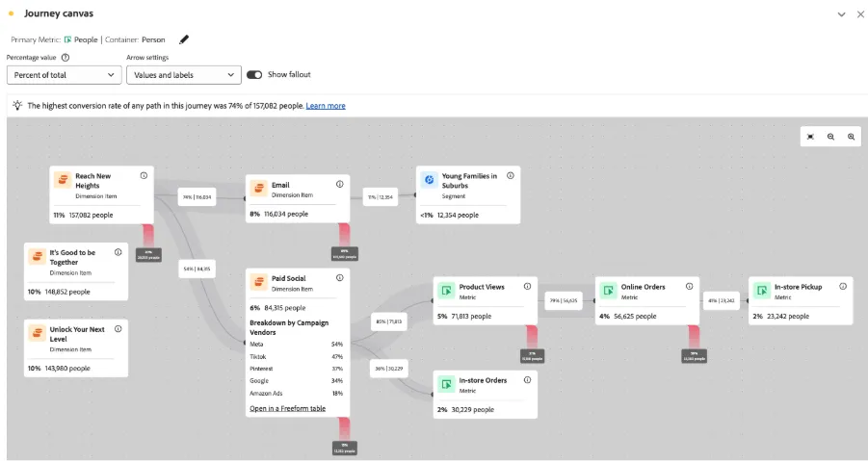
Task: Toggle the Show fallout switch
Action: click(x=254, y=75)
